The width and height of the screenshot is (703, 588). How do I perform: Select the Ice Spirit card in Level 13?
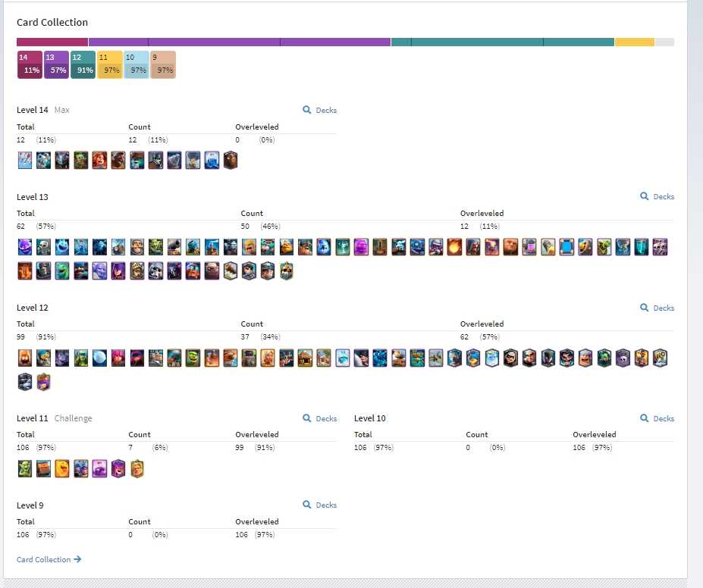[x=62, y=247]
